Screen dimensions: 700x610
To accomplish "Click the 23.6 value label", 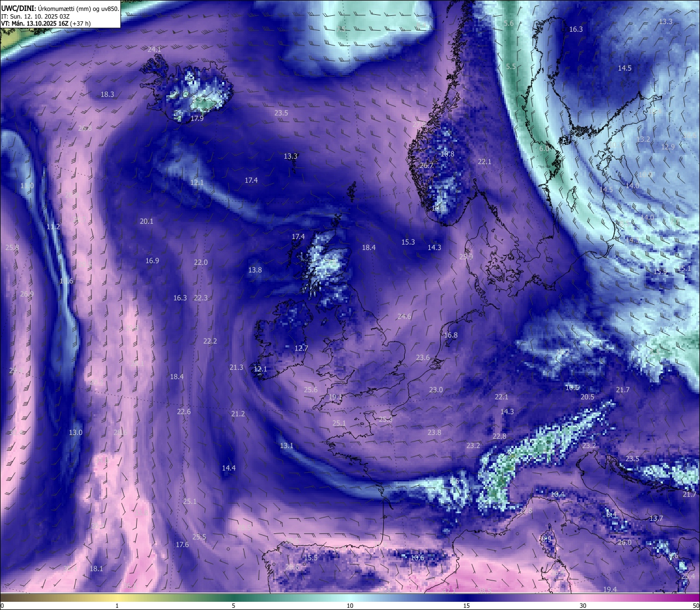I will point(423,358).
